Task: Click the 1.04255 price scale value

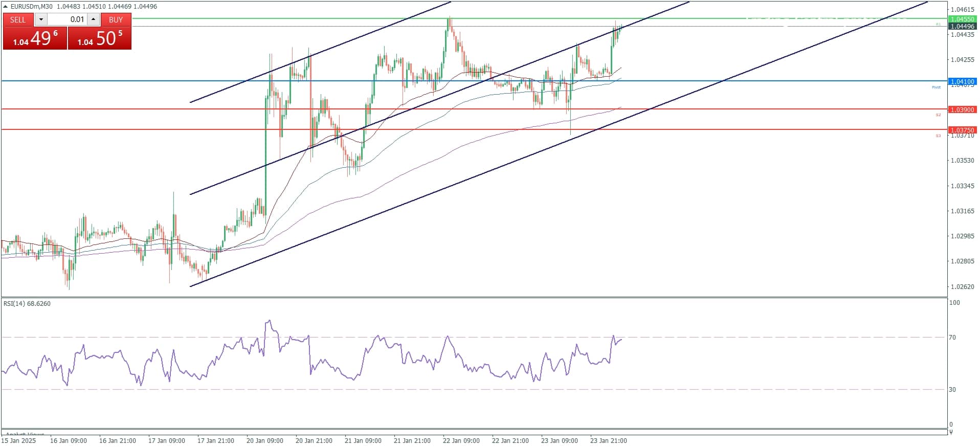Action: click(962, 60)
